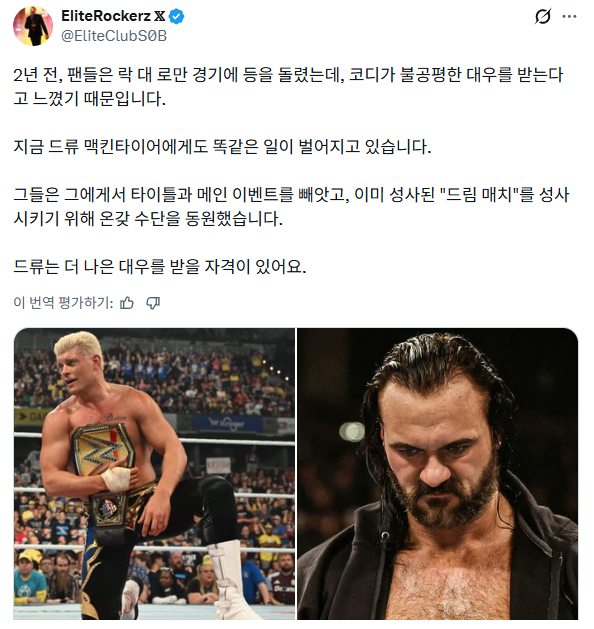Click the last line '드류는 더 나은 대우를...'
This screenshot has height=629, width=594.
160,266
